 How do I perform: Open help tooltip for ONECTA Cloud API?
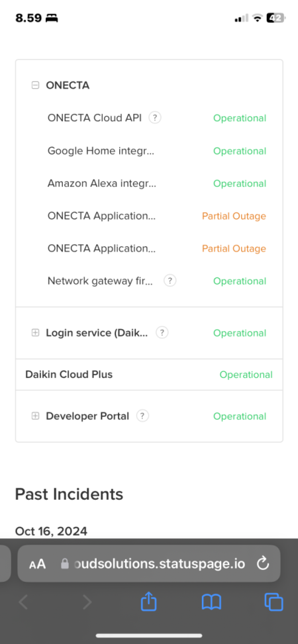[155, 118]
